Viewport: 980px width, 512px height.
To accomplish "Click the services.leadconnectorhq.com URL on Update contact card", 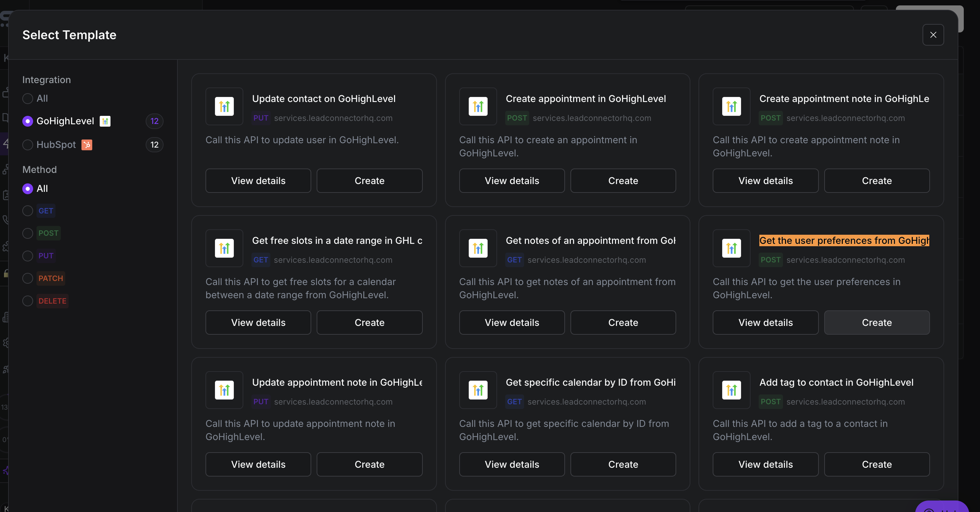I will pyautogui.click(x=333, y=118).
